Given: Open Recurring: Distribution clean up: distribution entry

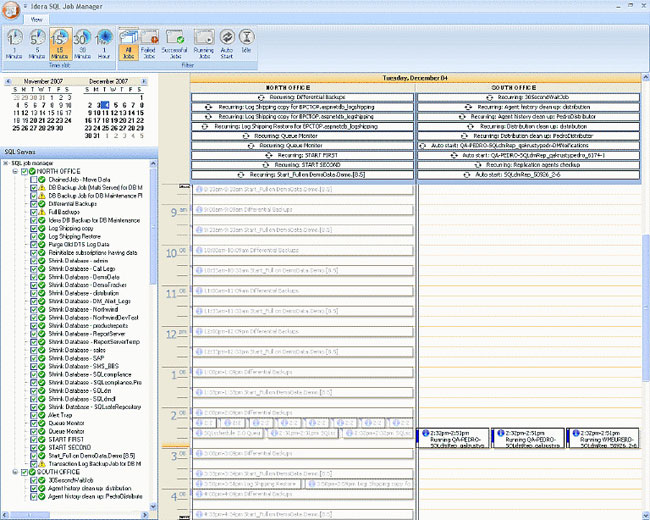Looking at the screenshot, I should click(x=528, y=126).
